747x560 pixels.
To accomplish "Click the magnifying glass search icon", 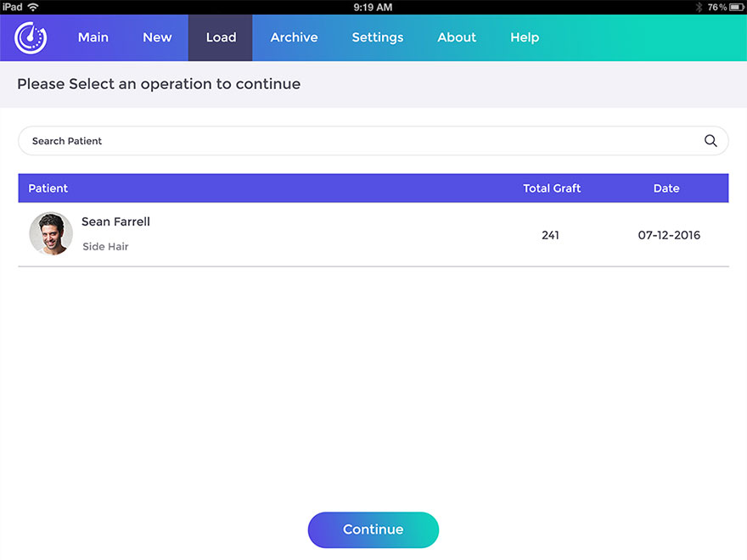I will [710, 141].
